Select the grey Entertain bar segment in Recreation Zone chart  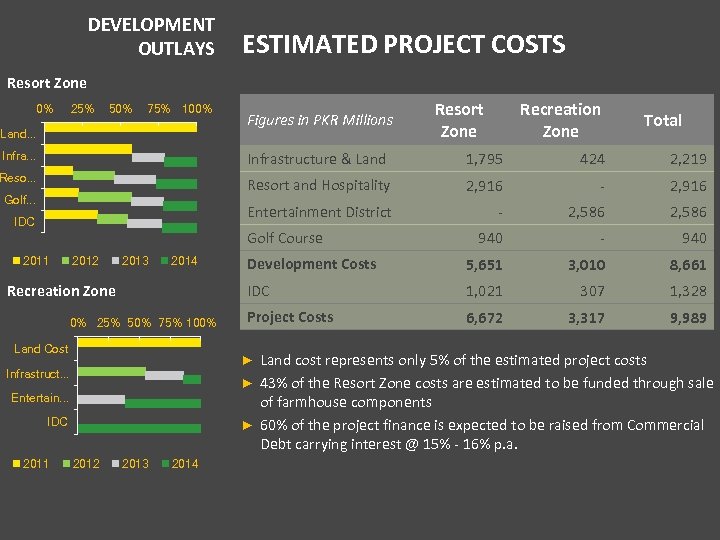(101, 399)
